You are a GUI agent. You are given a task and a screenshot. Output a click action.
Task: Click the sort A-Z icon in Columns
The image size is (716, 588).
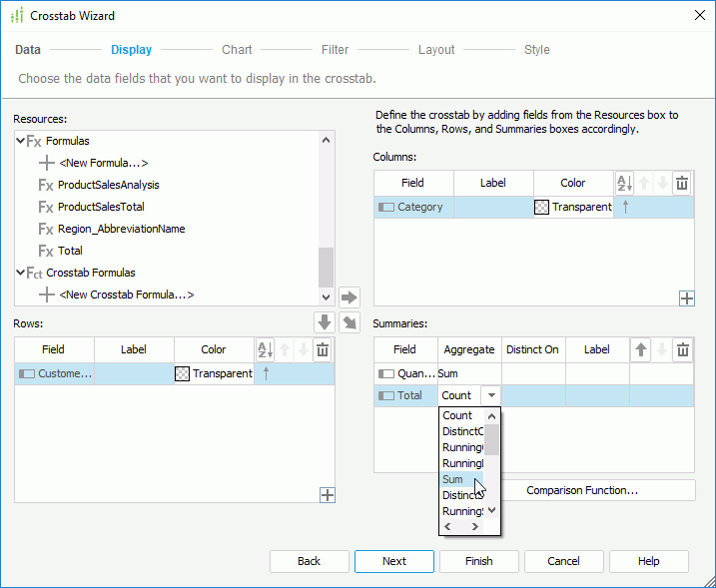625,183
